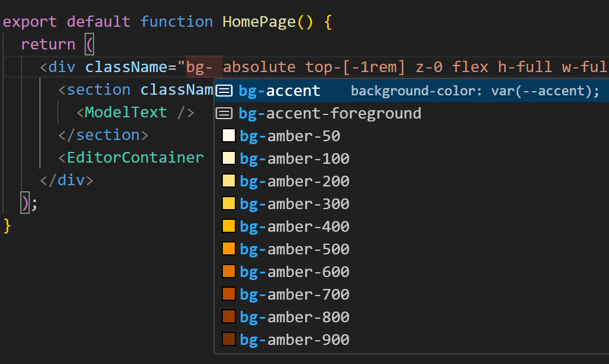Click the HomePage function name
Image resolution: width=609 pixels, height=364 pixels.
[x=259, y=22]
